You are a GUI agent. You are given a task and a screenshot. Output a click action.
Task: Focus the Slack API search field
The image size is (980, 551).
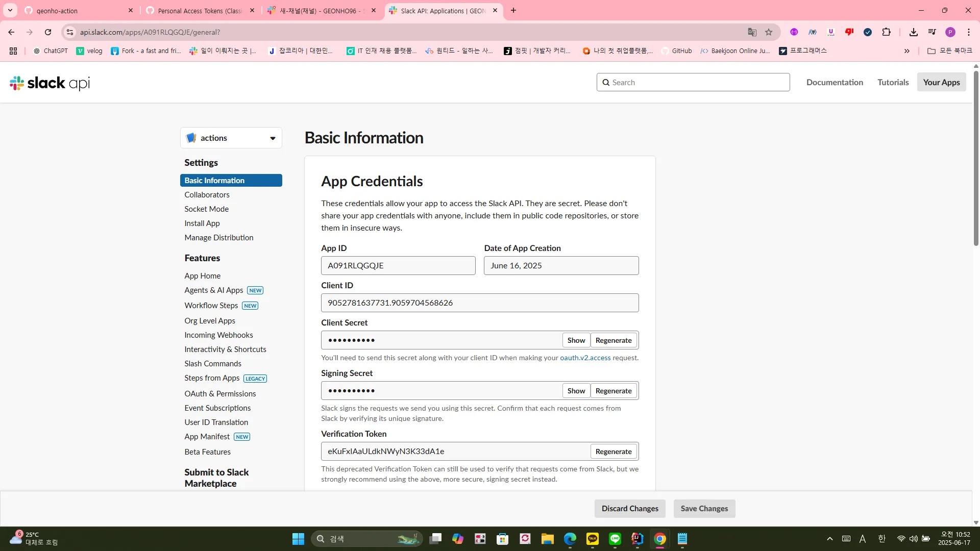(693, 82)
